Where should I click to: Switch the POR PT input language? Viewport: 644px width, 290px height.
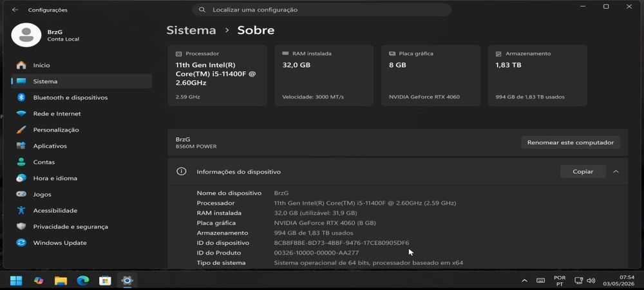pyautogui.click(x=560, y=281)
